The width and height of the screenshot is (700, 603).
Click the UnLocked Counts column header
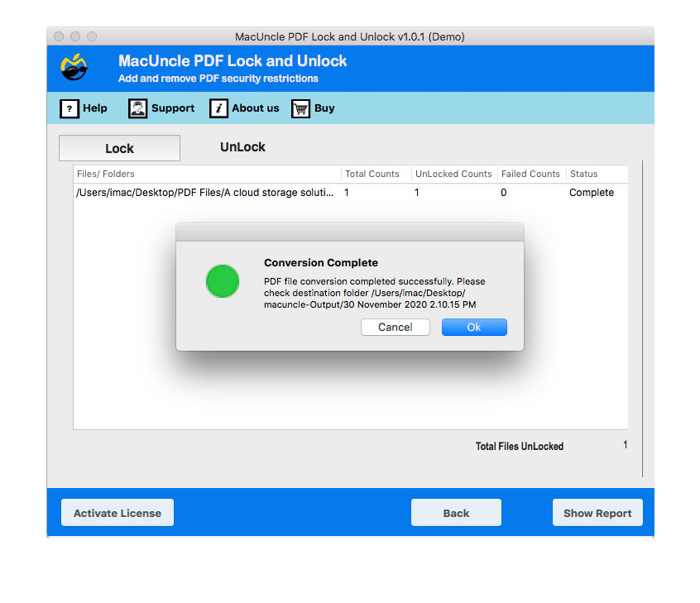453,174
